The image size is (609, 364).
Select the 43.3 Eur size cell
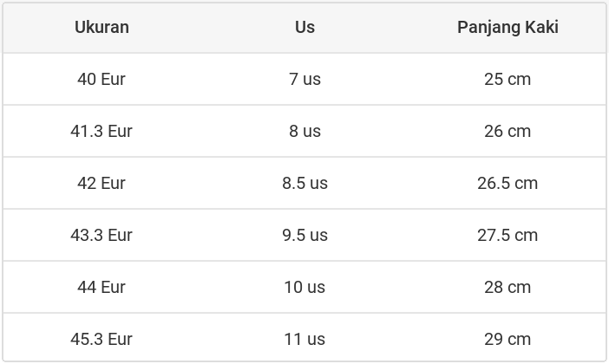[x=101, y=235]
